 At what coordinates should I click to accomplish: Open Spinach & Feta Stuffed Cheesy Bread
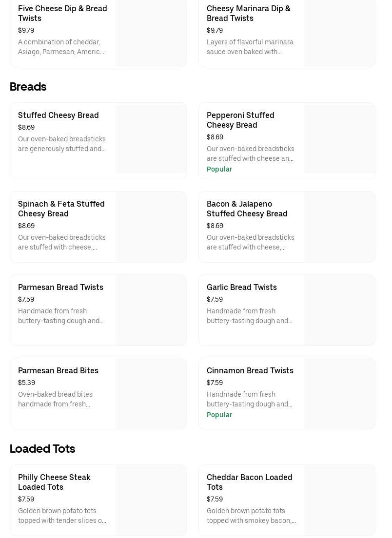(61, 209)
